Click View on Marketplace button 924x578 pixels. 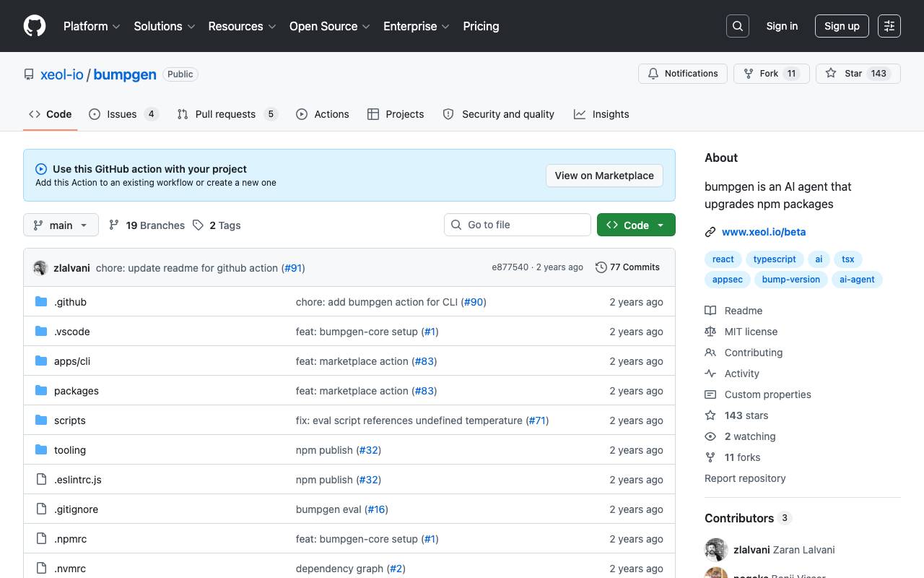(604, 176)
